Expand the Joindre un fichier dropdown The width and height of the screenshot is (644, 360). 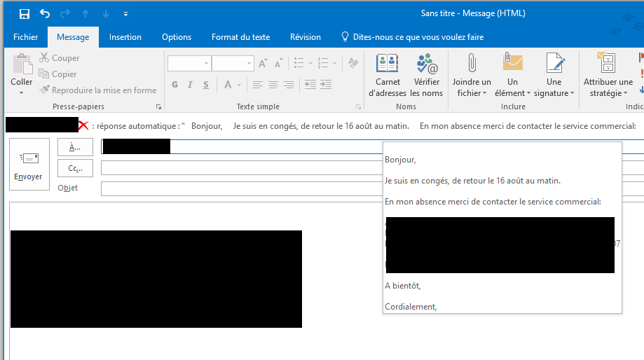click(x=472, y=88)
